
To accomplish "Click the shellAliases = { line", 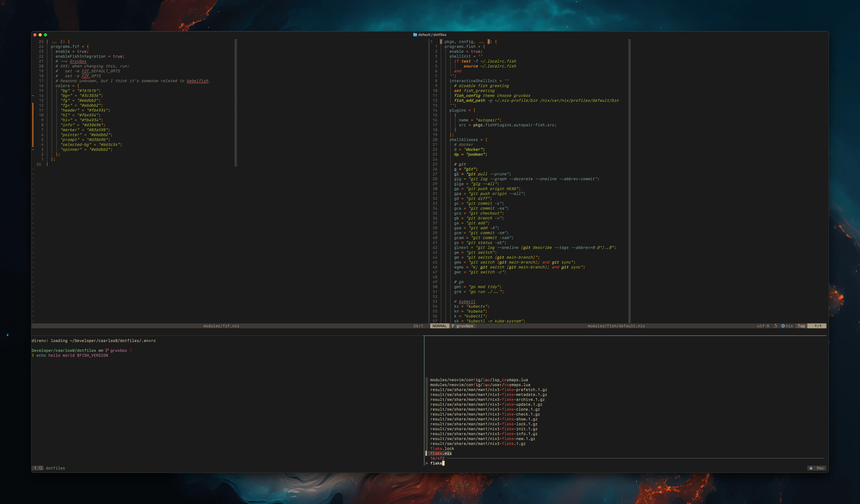I will coord(468,140).
